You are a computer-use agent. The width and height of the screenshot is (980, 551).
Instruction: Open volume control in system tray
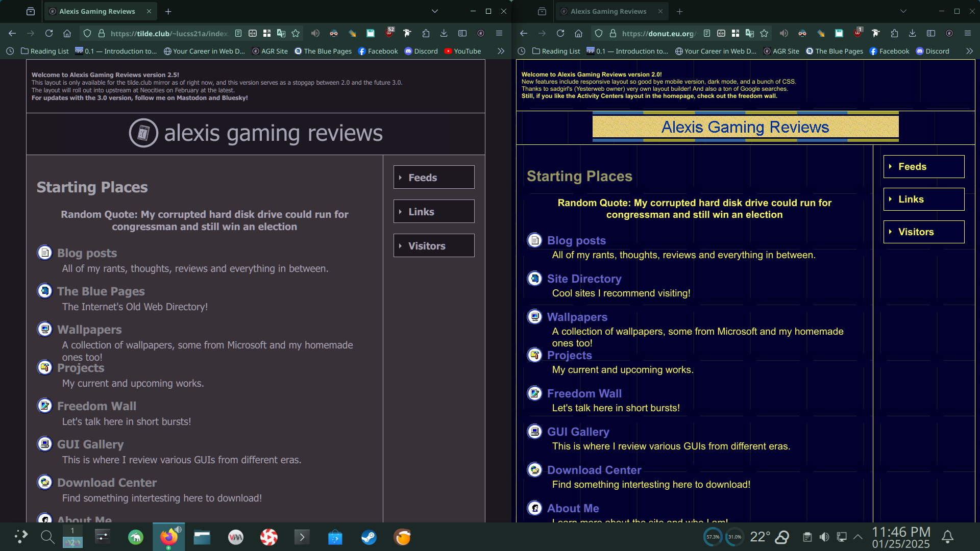(x=824, y=537)
